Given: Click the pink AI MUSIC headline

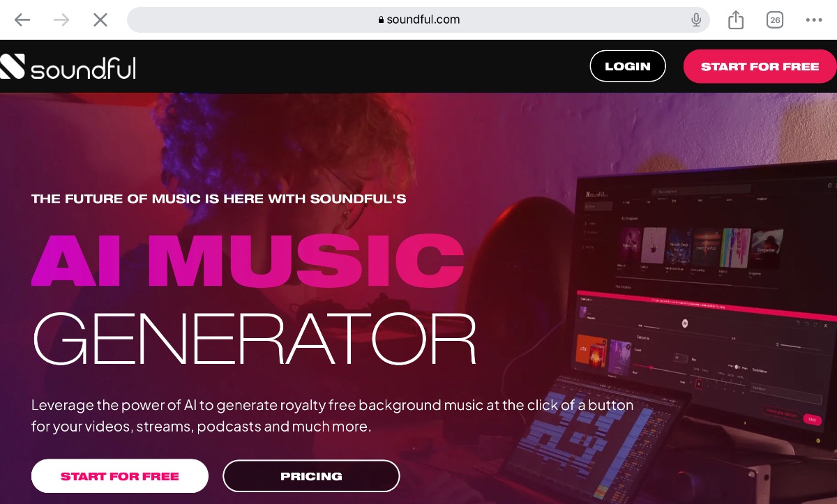Looking at the screenshot, I should (248, 259).
